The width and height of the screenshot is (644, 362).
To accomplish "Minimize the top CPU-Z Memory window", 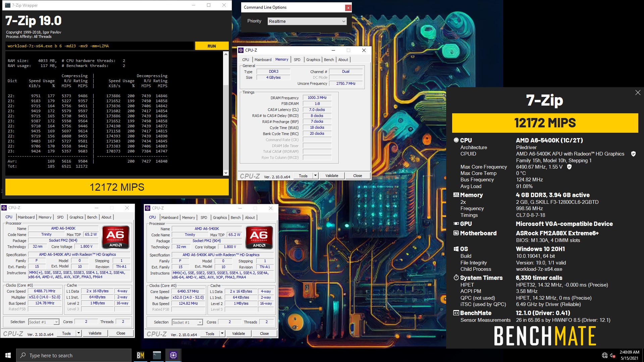I will (x=333, y=50).
